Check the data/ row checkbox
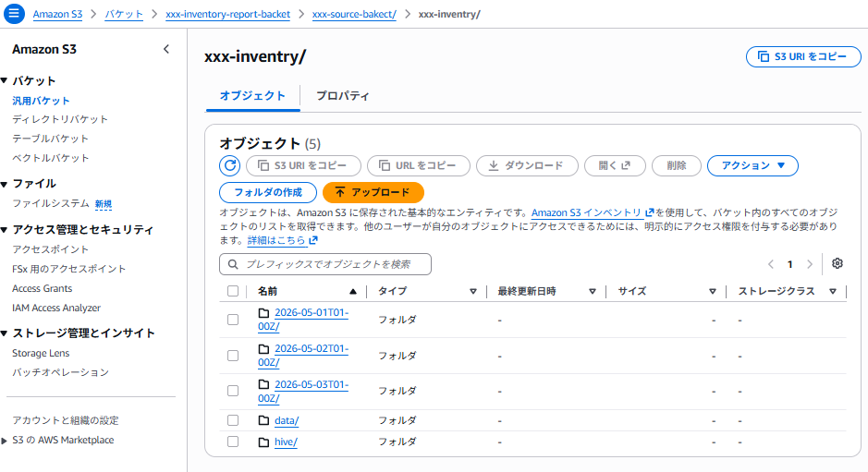868x472 pixels. (233, 420)
